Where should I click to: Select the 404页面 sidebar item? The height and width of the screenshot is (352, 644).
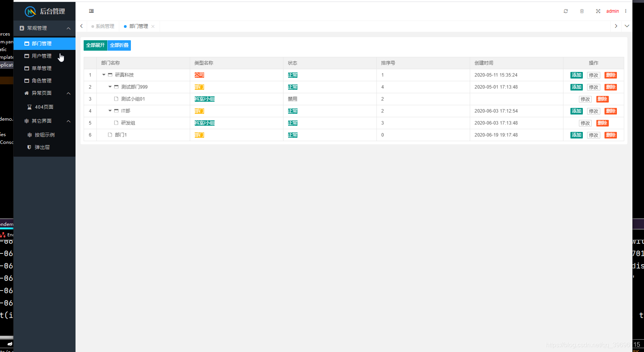click(43, 107)
